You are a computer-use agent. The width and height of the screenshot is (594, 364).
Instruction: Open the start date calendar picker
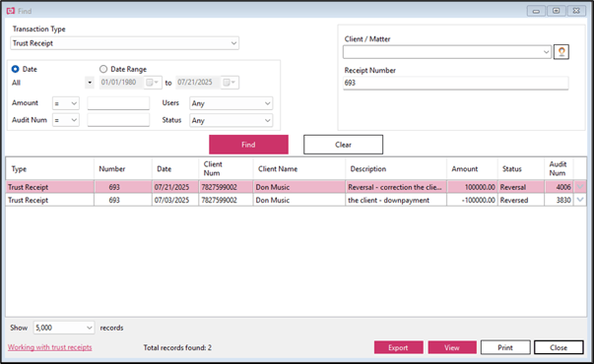(153, 83)
